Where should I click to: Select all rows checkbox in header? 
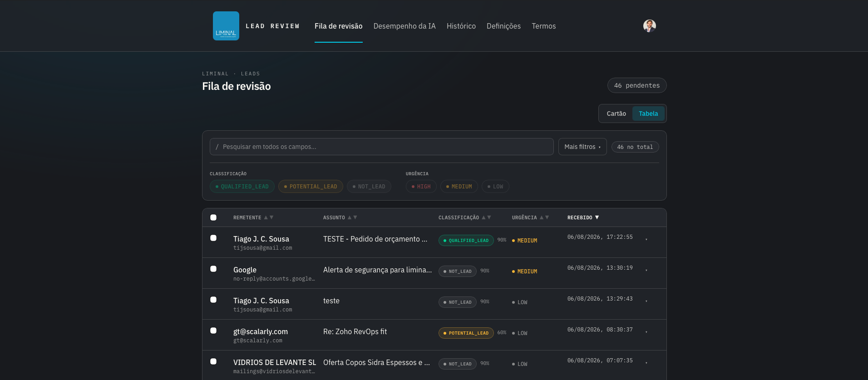213,217
